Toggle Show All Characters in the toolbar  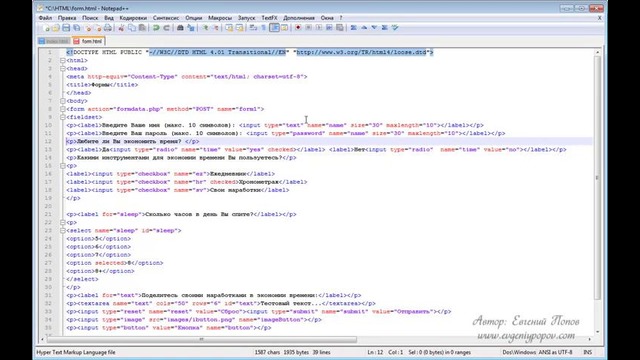pyautogui.click(x=264, y=28)
